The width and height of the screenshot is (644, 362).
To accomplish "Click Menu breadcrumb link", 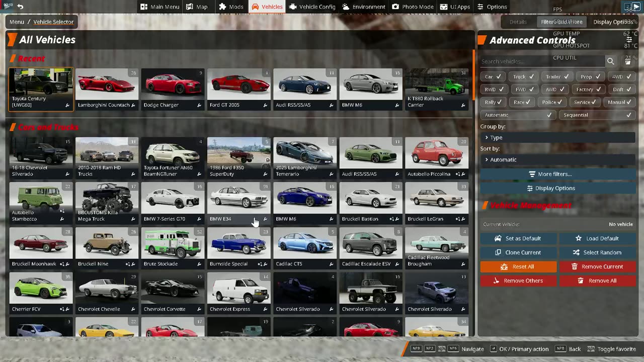I will coord(17,22).
